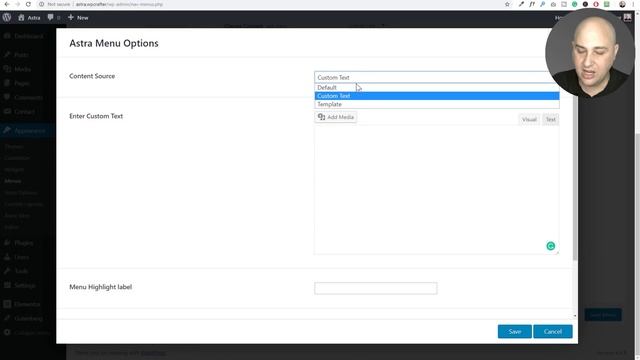
Task: Open Plugins in the WordPress sidebar
Action: (x=19, y=243)
